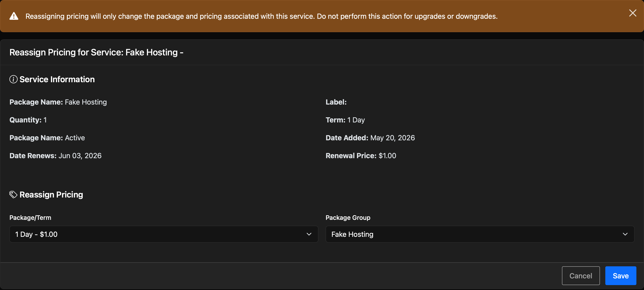The image size is (644, 290).
Task: Click the info icon beside Service Information
Action: (13, 80)
